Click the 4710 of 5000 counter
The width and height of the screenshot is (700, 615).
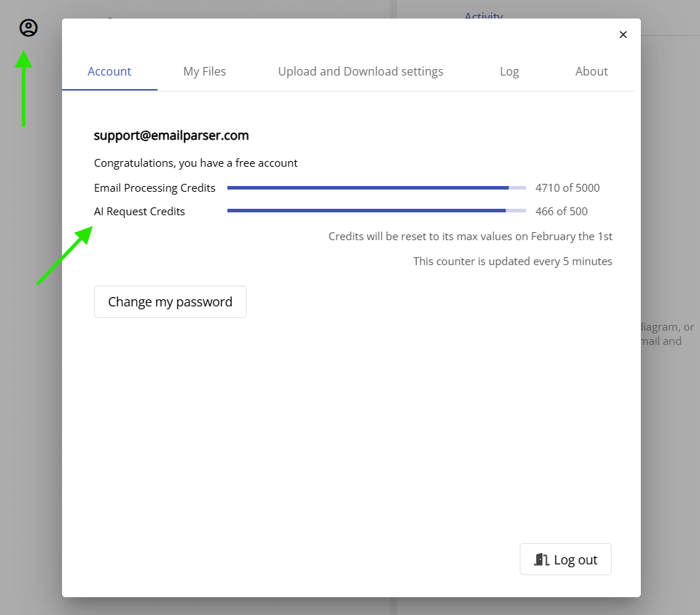567,187
